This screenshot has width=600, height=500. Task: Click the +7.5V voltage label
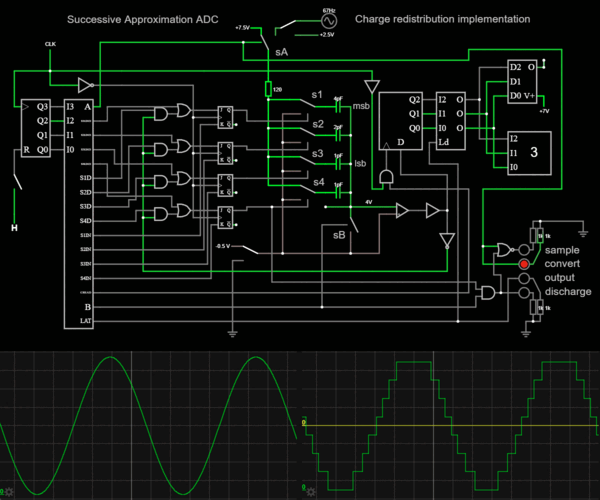pos(242,28)
